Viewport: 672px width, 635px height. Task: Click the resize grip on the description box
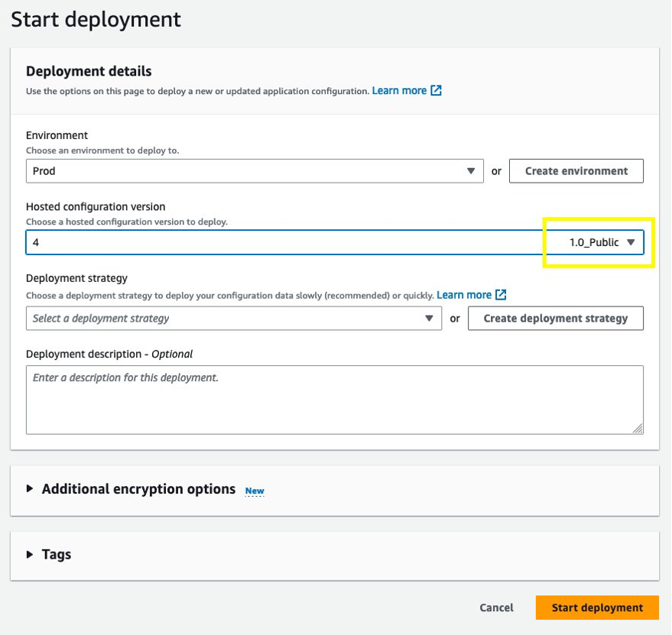click(x=638, y=430)
